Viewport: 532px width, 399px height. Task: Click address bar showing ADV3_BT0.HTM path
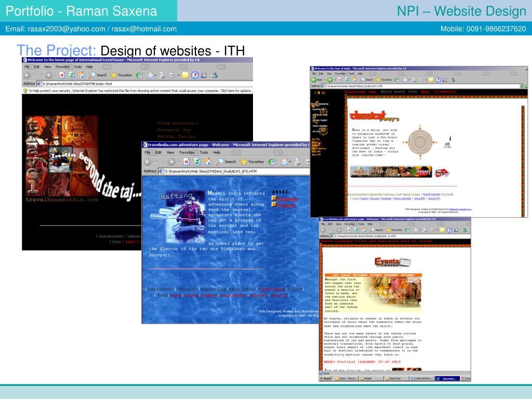point(234,171)
